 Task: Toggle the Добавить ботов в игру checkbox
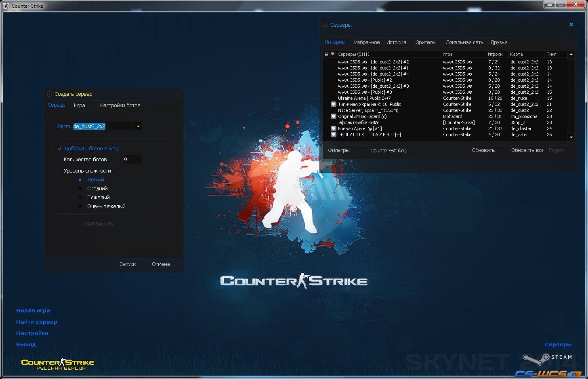(59, 149)
